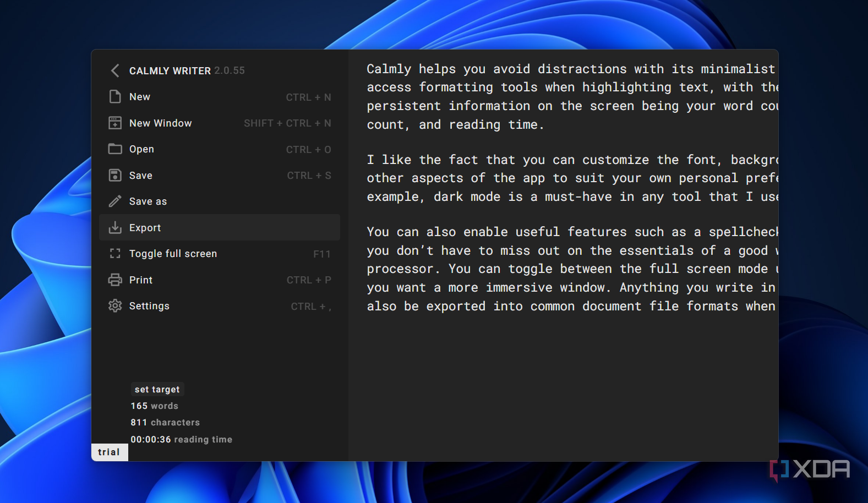The width and height of the screenshot is (868, 503).
Task: Click the CTRL + O shortcut label
Action: click(x=309, y=150)
